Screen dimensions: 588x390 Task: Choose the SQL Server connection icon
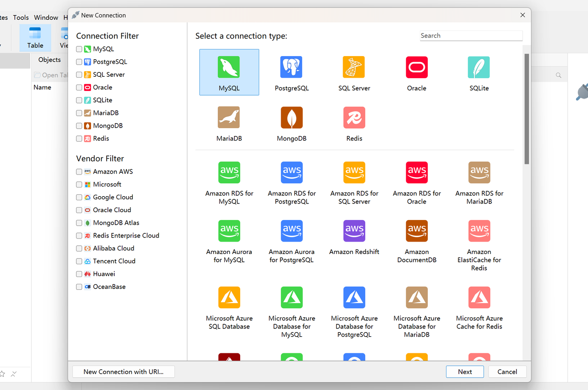pyautogui.click(x=354, y=68)
